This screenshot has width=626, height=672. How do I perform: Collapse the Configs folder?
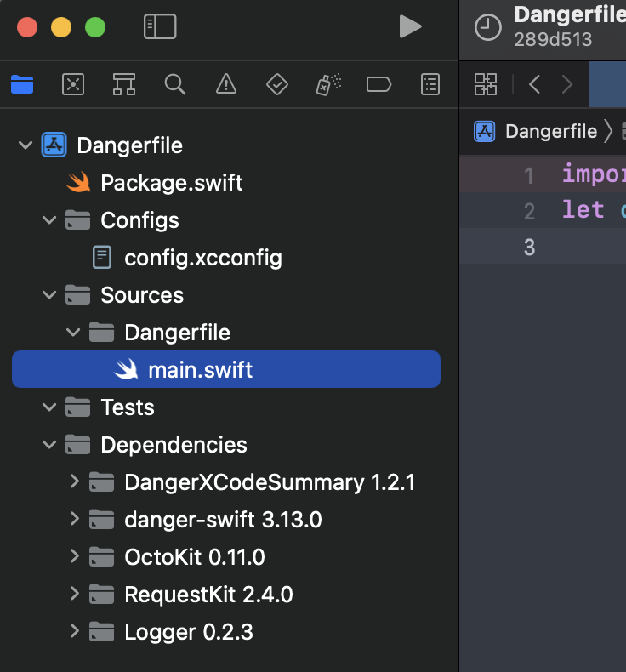(49, 220)
